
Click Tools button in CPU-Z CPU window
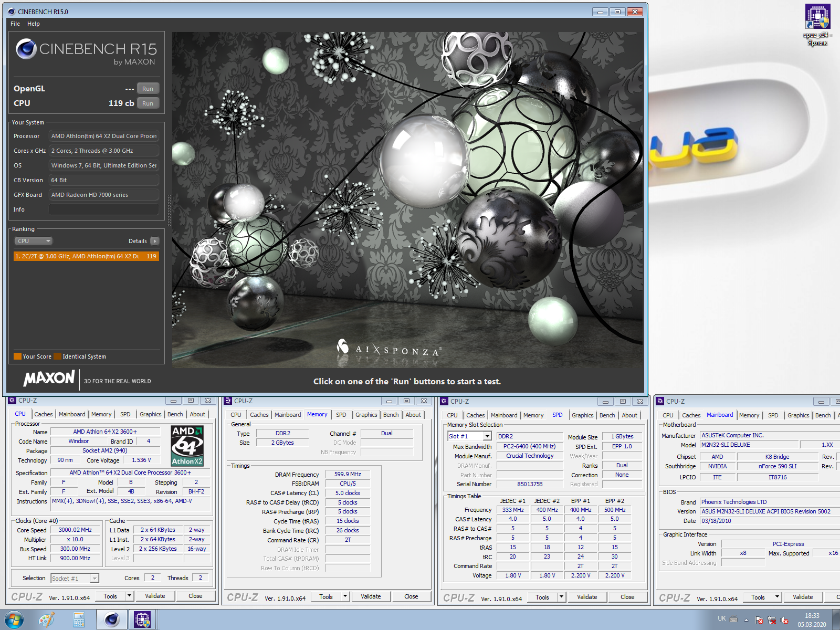point(110,596)
